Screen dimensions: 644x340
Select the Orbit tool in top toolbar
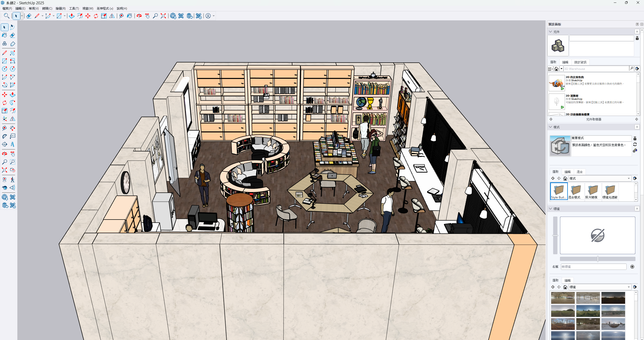pos(139,16)
